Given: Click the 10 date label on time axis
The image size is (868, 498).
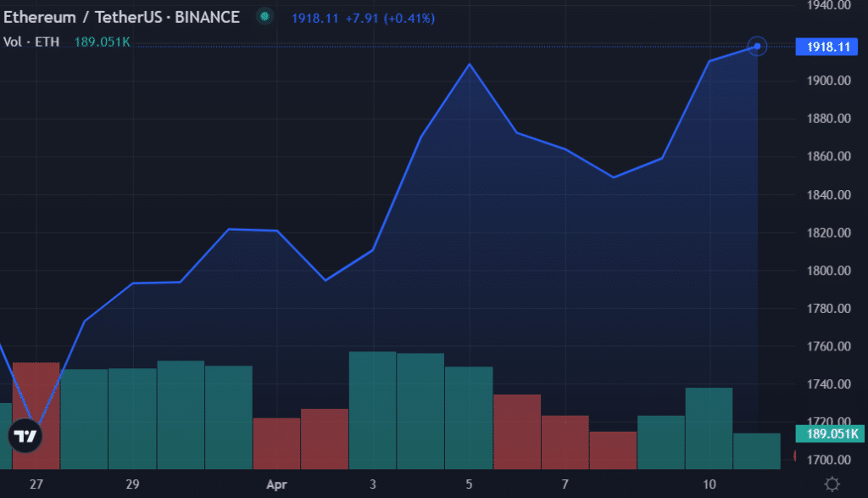Looking at the screenshot, I should [709, 484].
